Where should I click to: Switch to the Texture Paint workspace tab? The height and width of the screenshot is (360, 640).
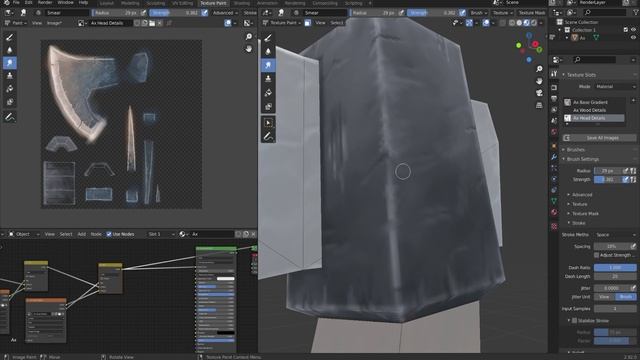(x=213, y=3)
